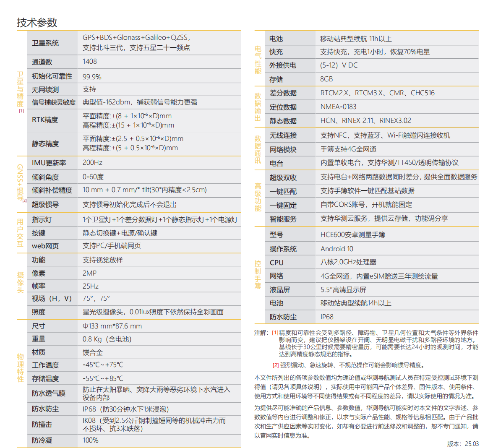Viewport: 480px width, 448px height.
Task: Click the 0-60度 tilt angle value
Action: [x=93, y=177]
